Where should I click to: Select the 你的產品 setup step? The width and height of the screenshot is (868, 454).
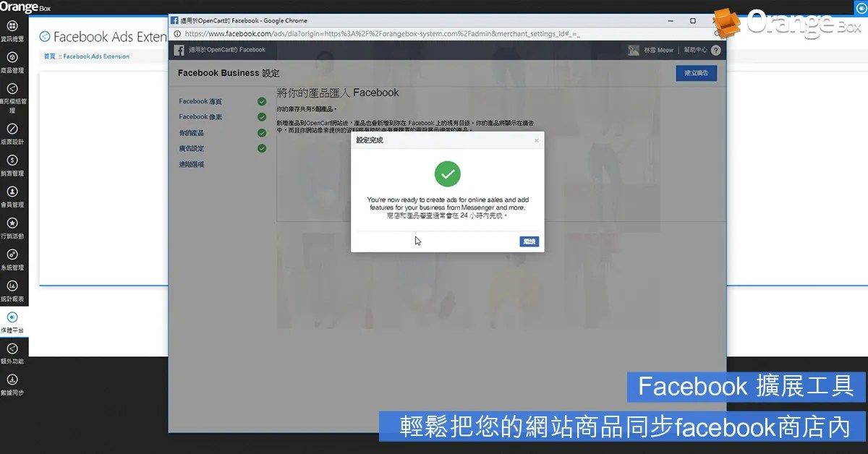pyautogui.click(x=192, y=133)
